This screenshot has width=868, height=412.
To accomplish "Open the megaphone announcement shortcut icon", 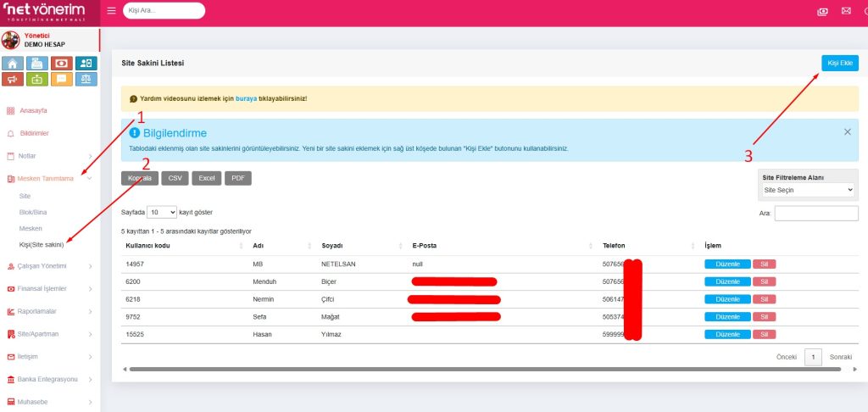I will 13,80.
